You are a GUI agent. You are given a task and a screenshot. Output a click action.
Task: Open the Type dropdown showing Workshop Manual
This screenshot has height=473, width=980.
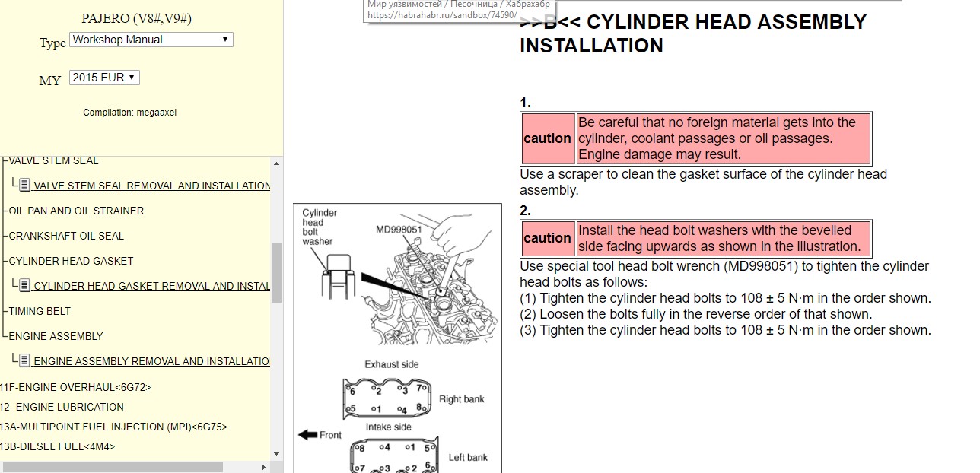(x=151, y=40)
